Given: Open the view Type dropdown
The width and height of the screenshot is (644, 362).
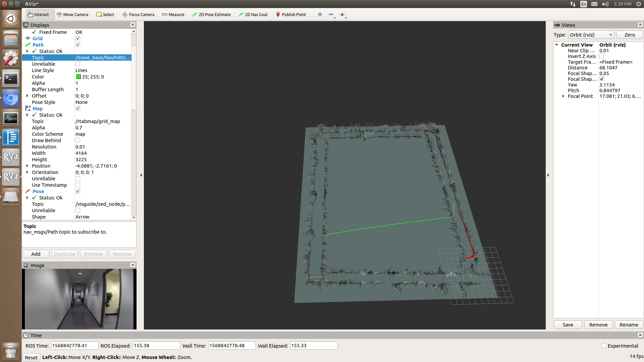Looking at the screenshot, I should [x=591, y=35].
